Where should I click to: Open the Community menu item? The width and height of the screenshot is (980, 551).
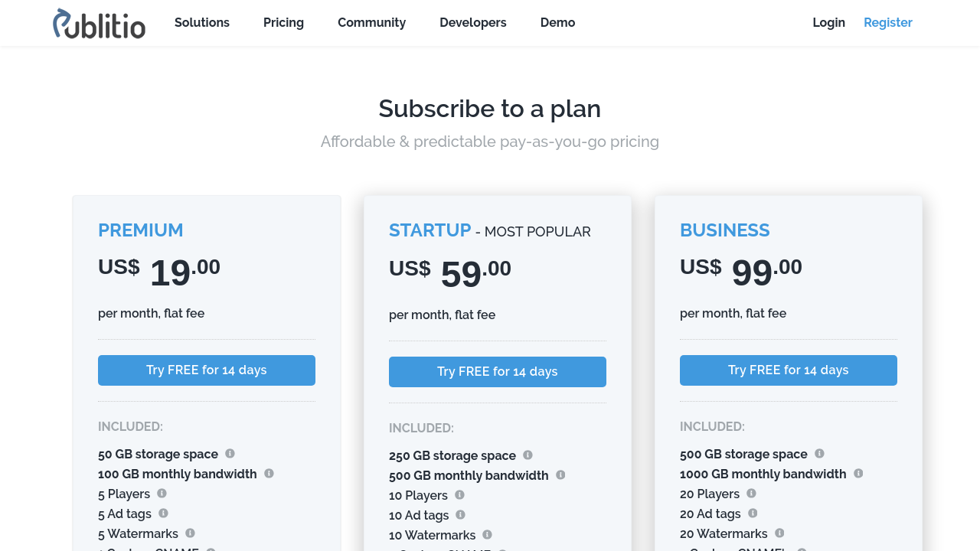click(x=371, y=23)
